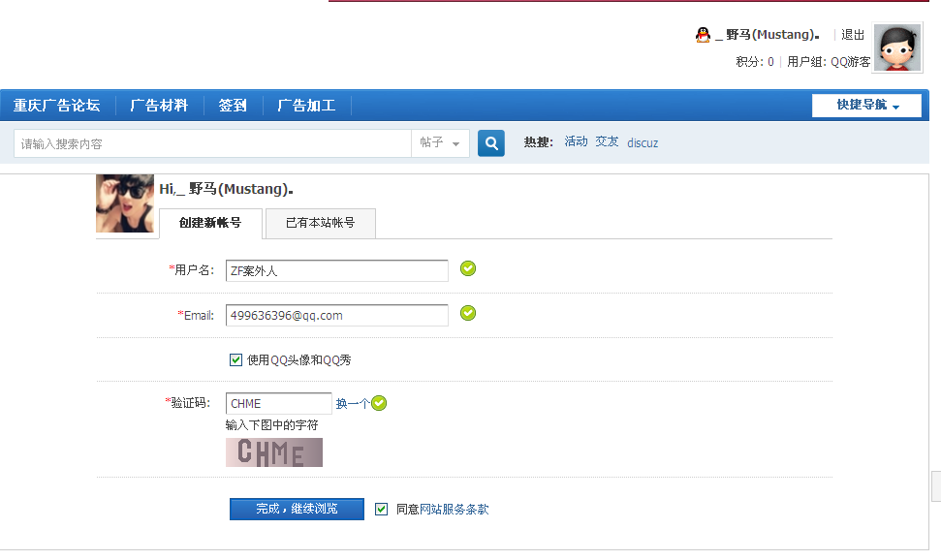This screenshot has width=941, height=560.
Task: Click the blue search magnifier button
Action: [x=491, y=143]
